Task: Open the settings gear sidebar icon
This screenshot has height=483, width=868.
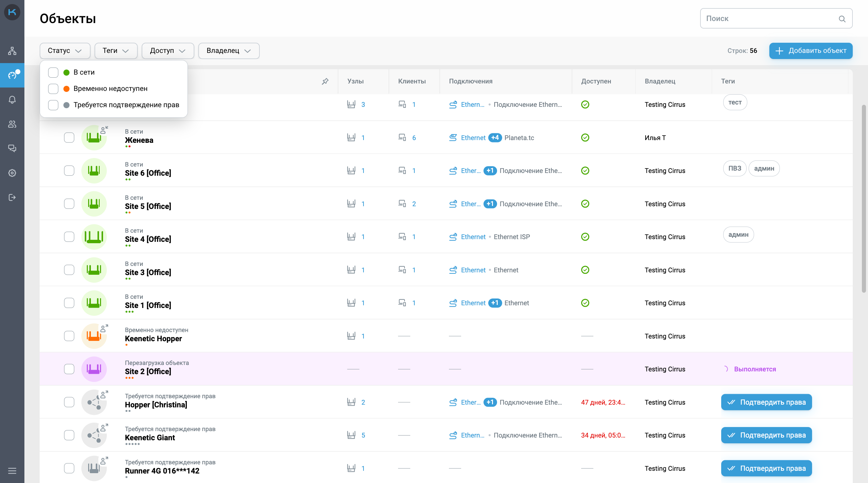Action: click(12, 173)
